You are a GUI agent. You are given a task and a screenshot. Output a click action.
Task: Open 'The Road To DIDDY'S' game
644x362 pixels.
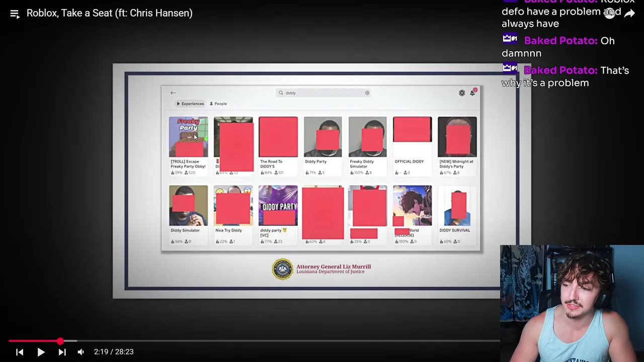pyautogui.click(x=278, y=146)
